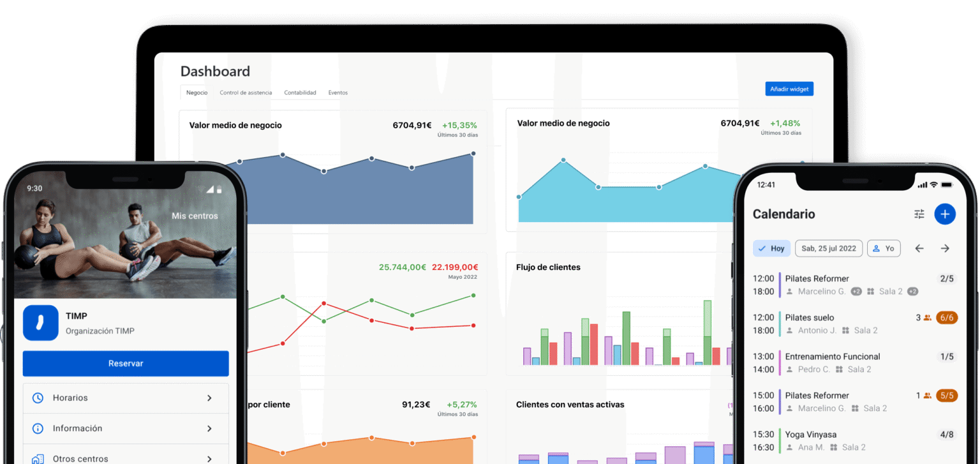Toggle the Hoy filter chip
The image size is (980, 464).
point(771,248)
